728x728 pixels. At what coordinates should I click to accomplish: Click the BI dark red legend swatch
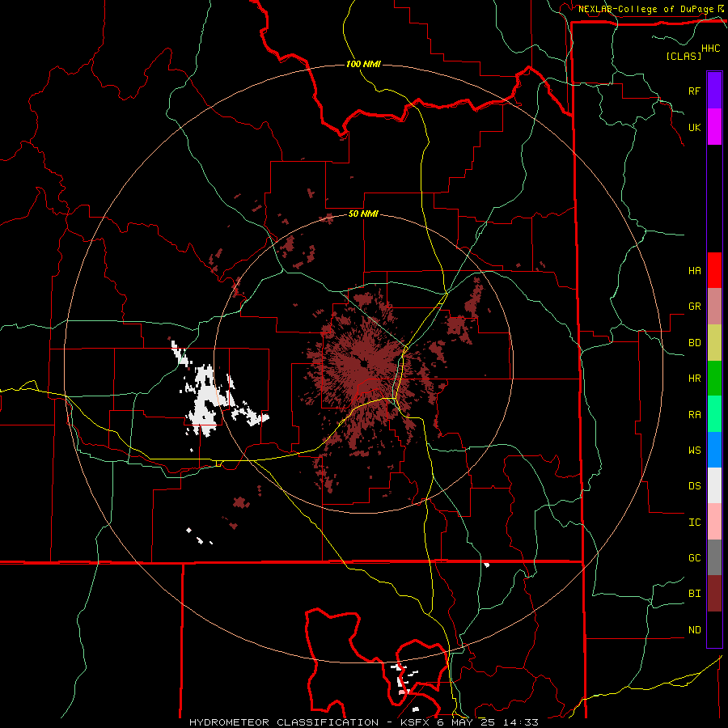coord(714,594)
